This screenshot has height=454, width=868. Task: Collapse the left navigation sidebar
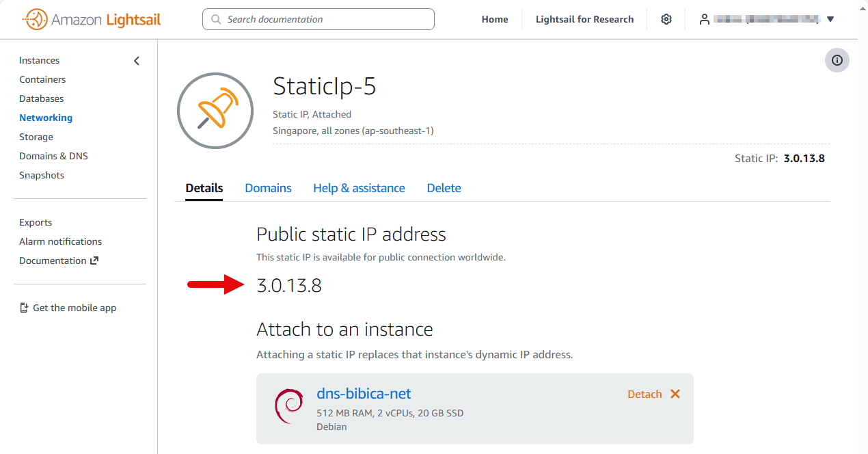137,61
